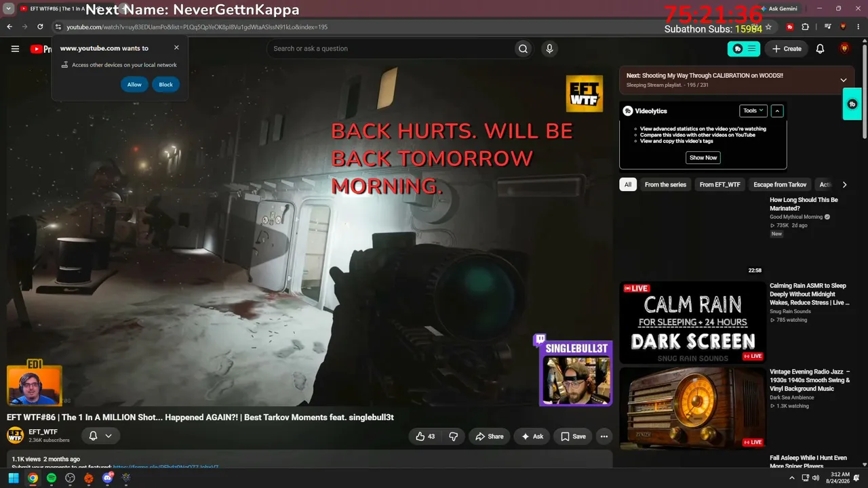Click the Ask button below the video

532,436
